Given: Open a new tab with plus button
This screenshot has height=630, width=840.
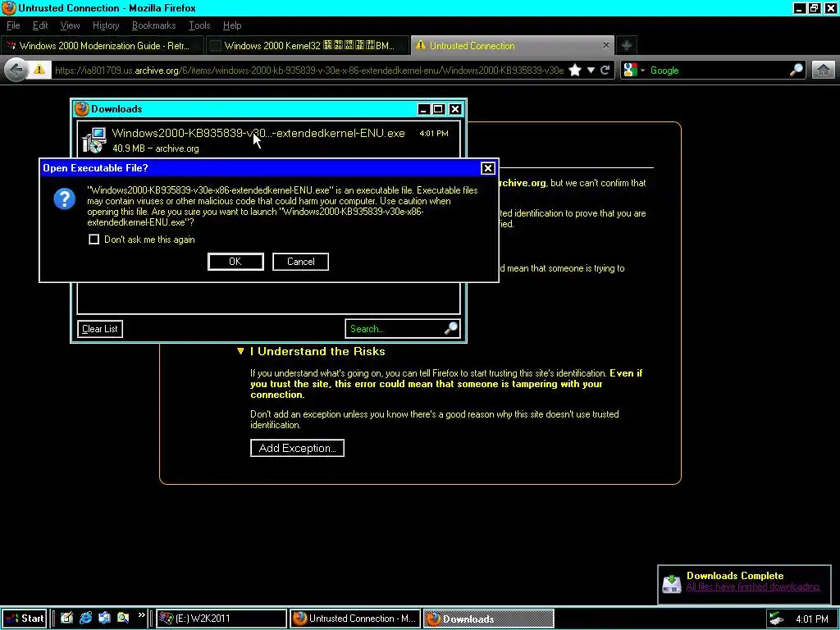Looking at the screenshot, I should pos(626,46).
